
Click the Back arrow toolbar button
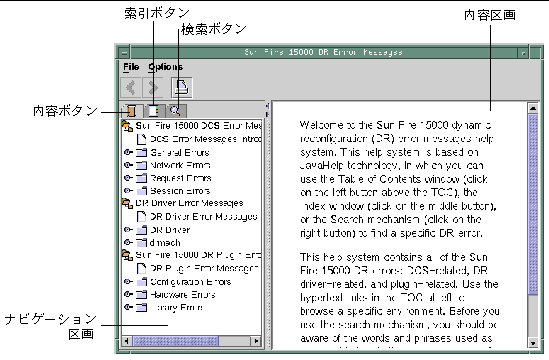[x=131, y=87]
